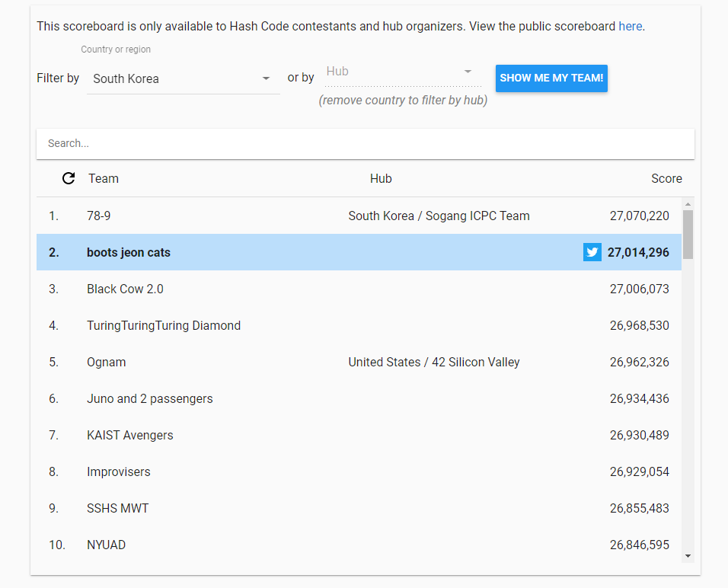Select the highlighted boots jeon cats team name
The image size is (728, 588).
(x=129, y=252)
